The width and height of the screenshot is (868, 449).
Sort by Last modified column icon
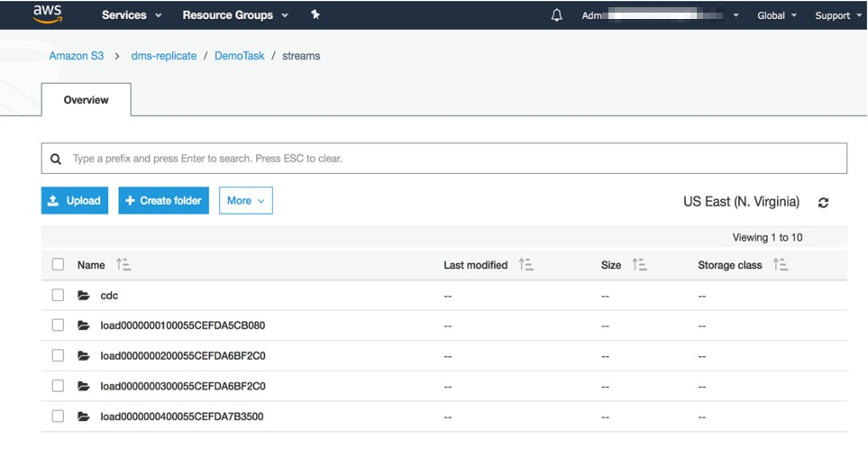tap(525, 265)
